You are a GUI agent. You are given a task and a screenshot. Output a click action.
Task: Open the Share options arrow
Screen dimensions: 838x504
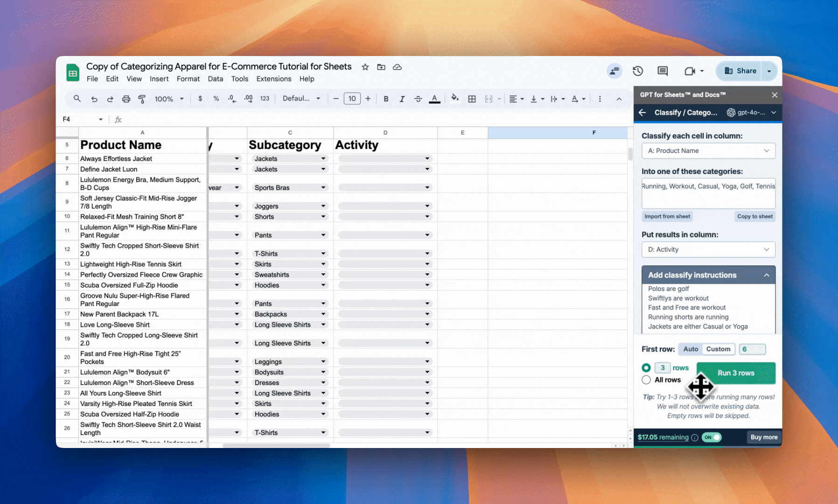[769, 71]
